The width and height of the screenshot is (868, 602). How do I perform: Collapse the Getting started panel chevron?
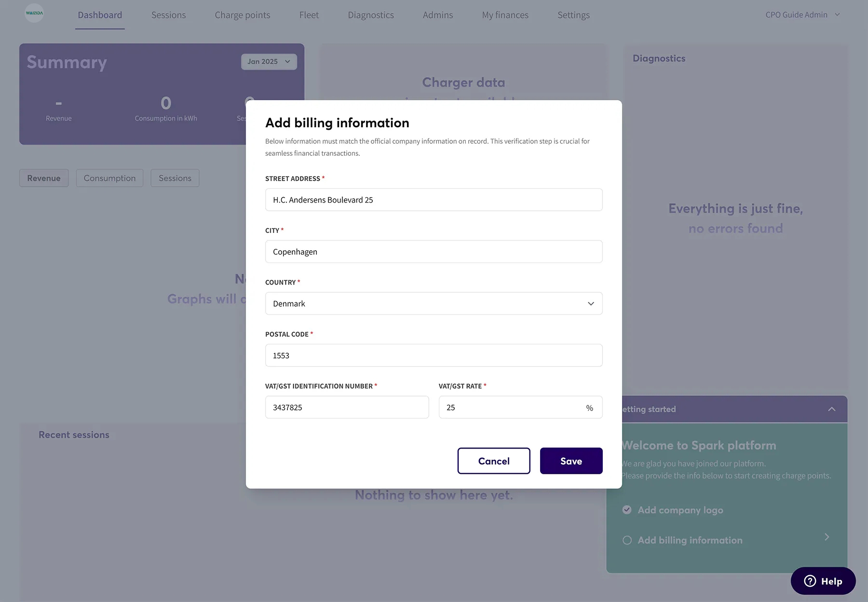(x=831, y=409)
